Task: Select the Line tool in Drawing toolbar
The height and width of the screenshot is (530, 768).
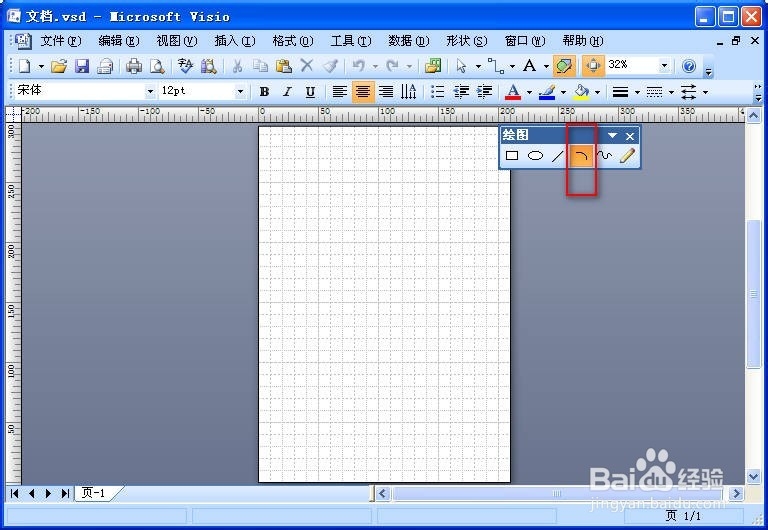Action: tap(558, 156)
